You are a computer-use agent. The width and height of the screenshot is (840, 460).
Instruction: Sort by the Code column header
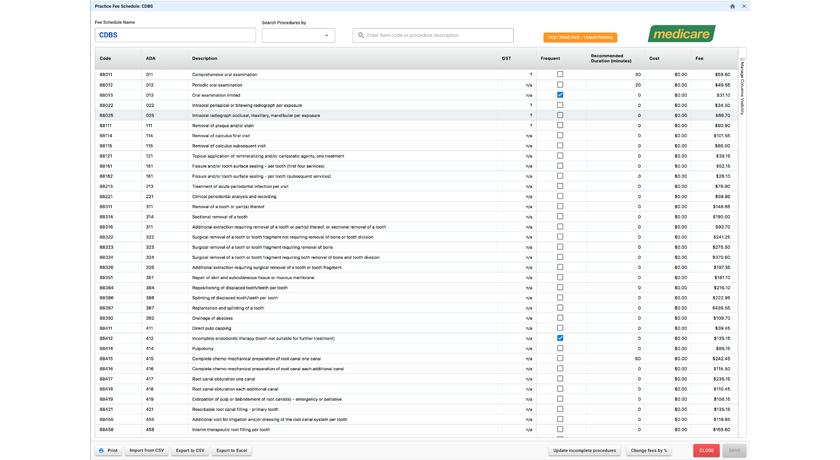click(x=105, y=58)
